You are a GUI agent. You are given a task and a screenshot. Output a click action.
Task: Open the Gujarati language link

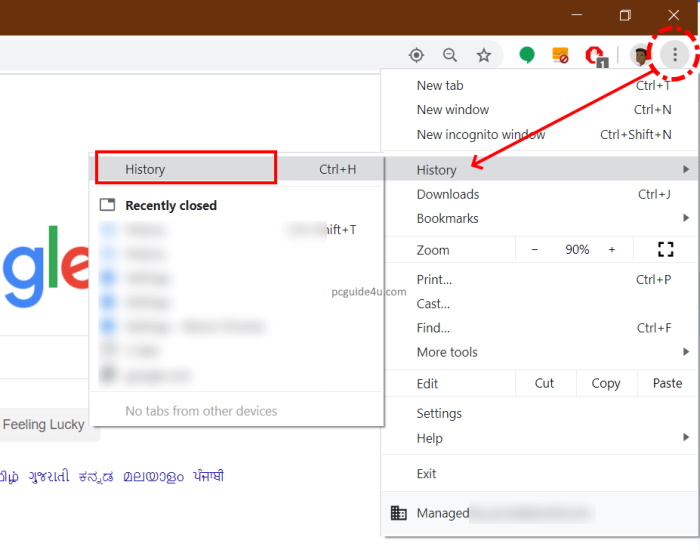click(49, 476)
